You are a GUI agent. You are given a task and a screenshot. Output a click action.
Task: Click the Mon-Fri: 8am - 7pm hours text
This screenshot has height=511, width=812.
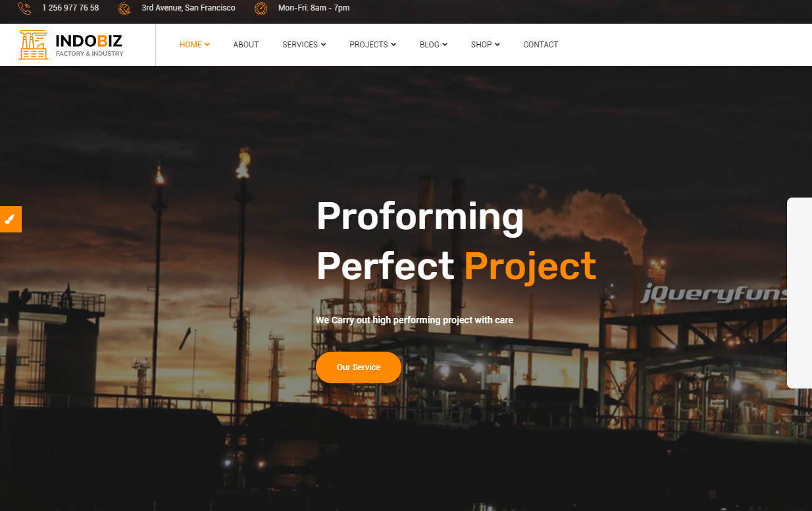314,8
